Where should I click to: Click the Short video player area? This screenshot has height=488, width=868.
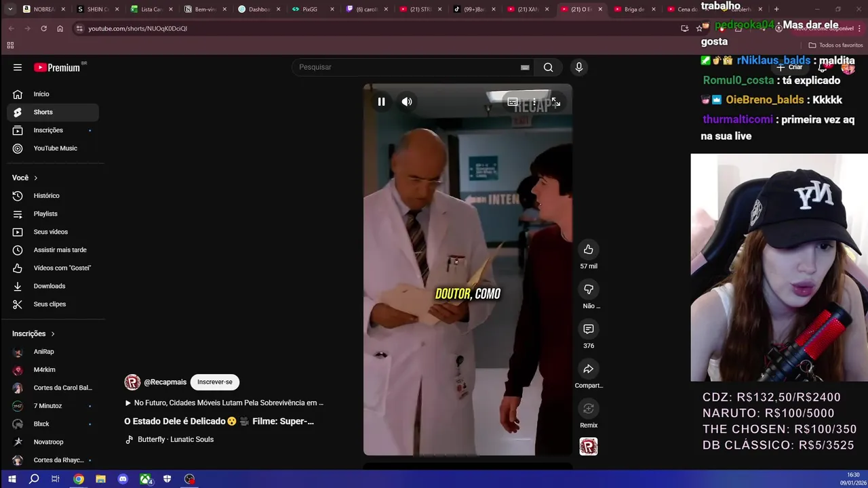pos(468,270)
